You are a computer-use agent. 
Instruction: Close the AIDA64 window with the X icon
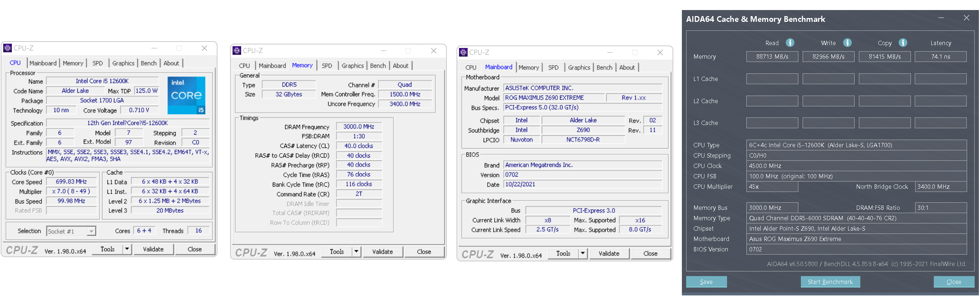[x=966, y=18]
